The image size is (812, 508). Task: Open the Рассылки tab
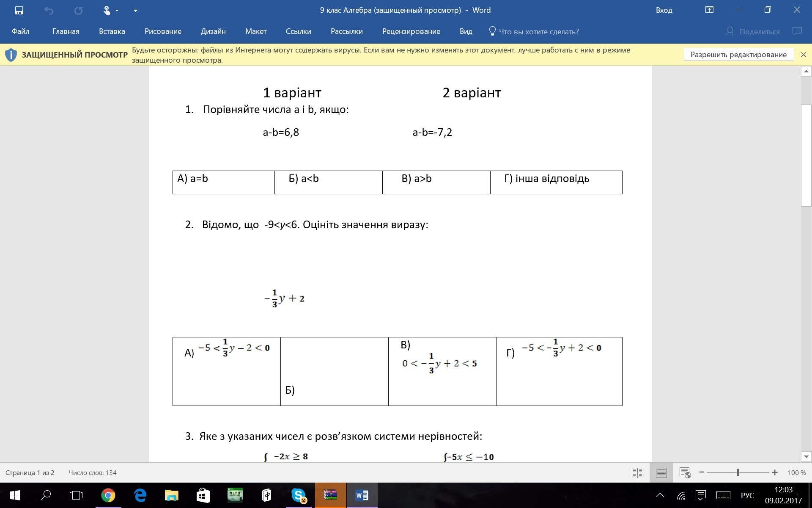[x=347, y=31]
